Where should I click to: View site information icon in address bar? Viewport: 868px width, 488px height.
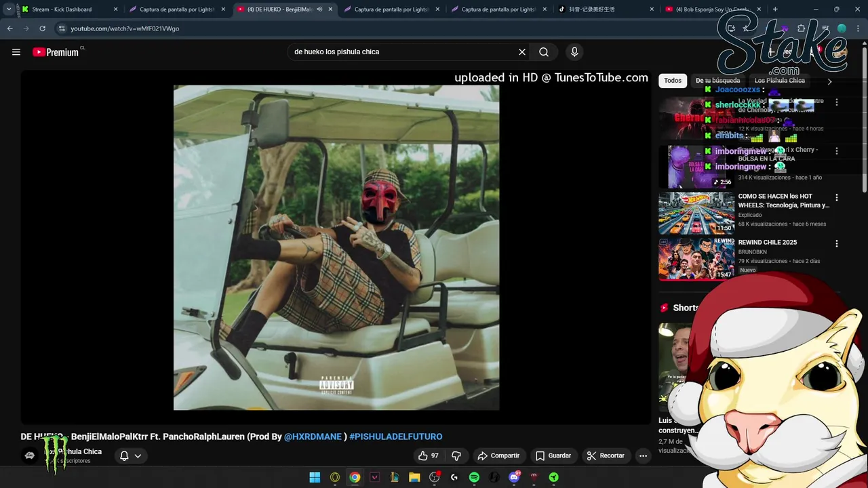pyautogui.click(x=62, y=28)
